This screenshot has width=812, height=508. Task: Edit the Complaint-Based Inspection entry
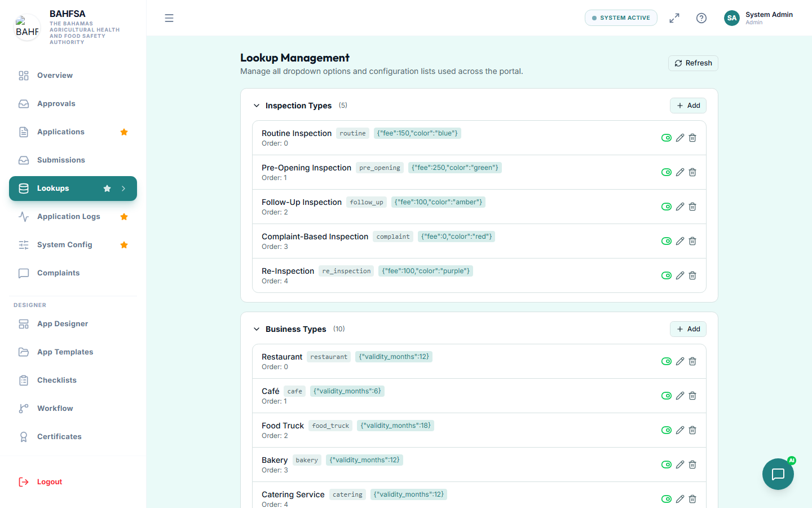click(x=680, y=241)
